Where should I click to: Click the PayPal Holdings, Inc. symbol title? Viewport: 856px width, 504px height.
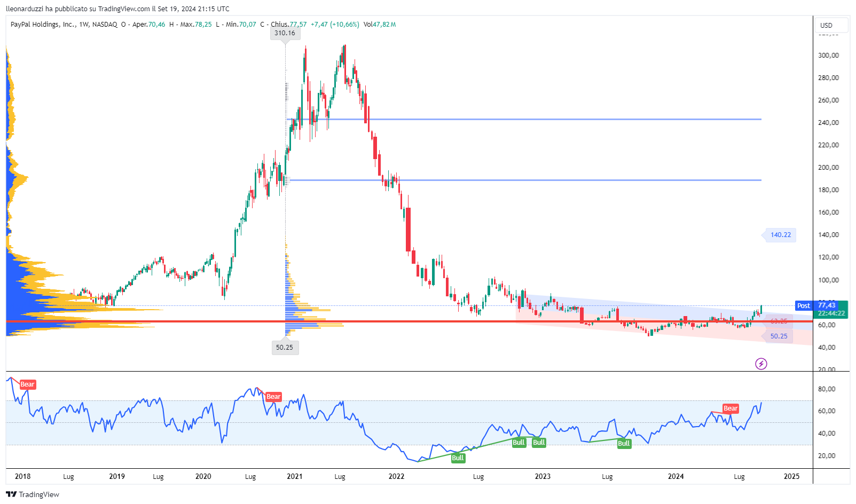[43, 25]
